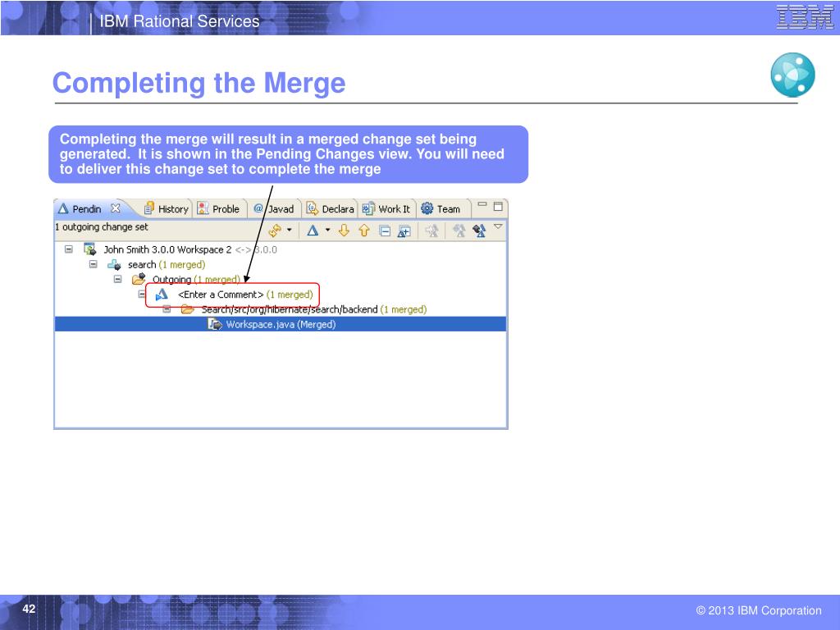The width and height of the screenshot is (840, 630).
Task: Collapse the search component node
Action: pos(94,264)
